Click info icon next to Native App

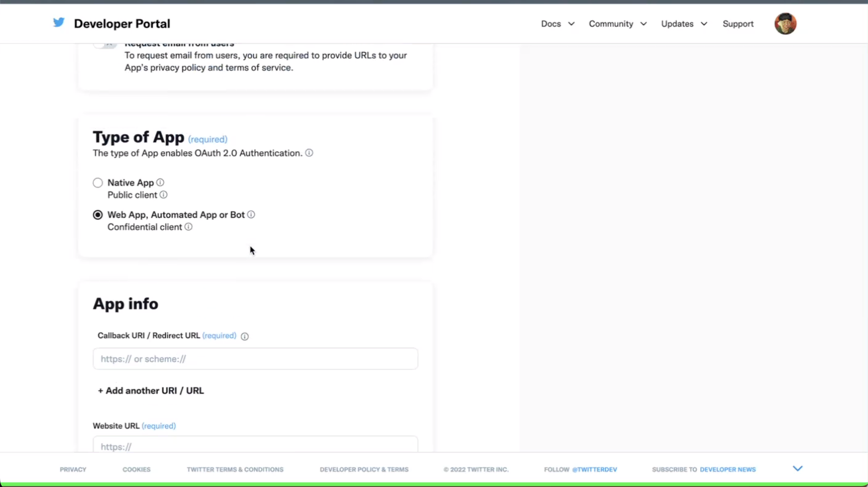(160, 182)
